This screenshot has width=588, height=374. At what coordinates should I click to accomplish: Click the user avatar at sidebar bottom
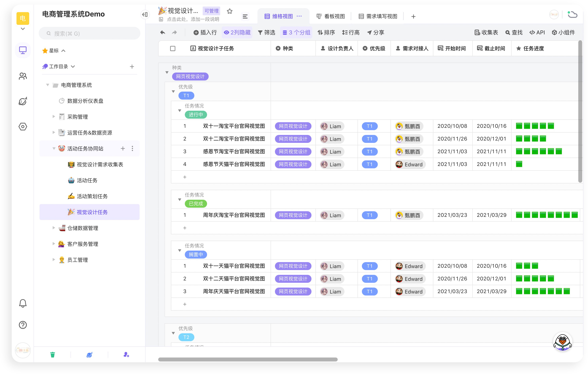23,350
